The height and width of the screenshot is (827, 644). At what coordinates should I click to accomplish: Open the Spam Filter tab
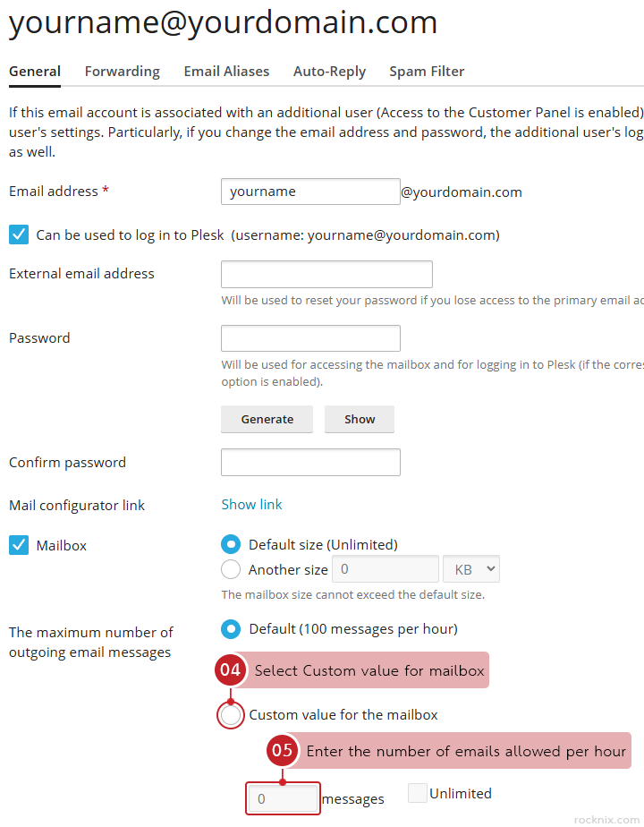click(427, 72)
